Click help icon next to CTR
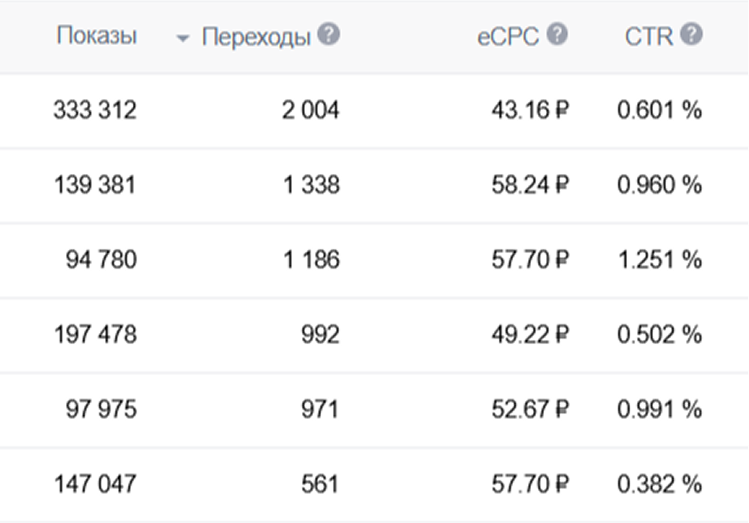Viewport: 749px width, 523px height. tap(691, 35)
